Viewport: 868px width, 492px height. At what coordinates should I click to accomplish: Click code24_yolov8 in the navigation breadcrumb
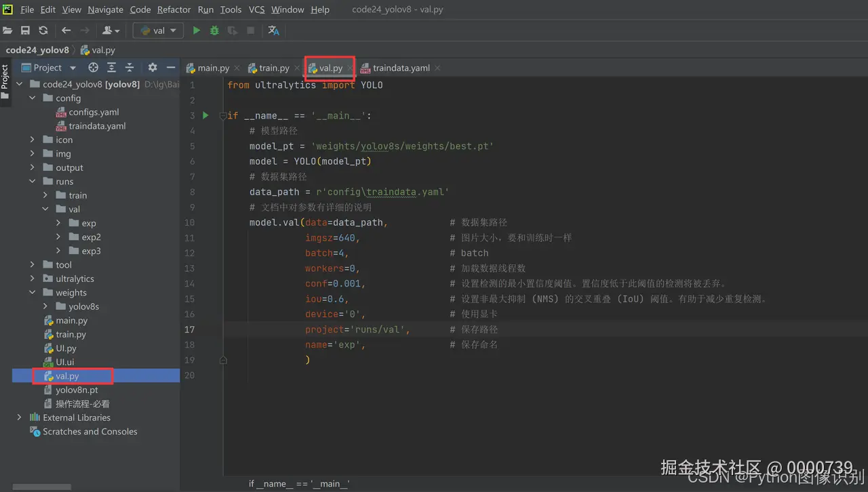point(37,50)
